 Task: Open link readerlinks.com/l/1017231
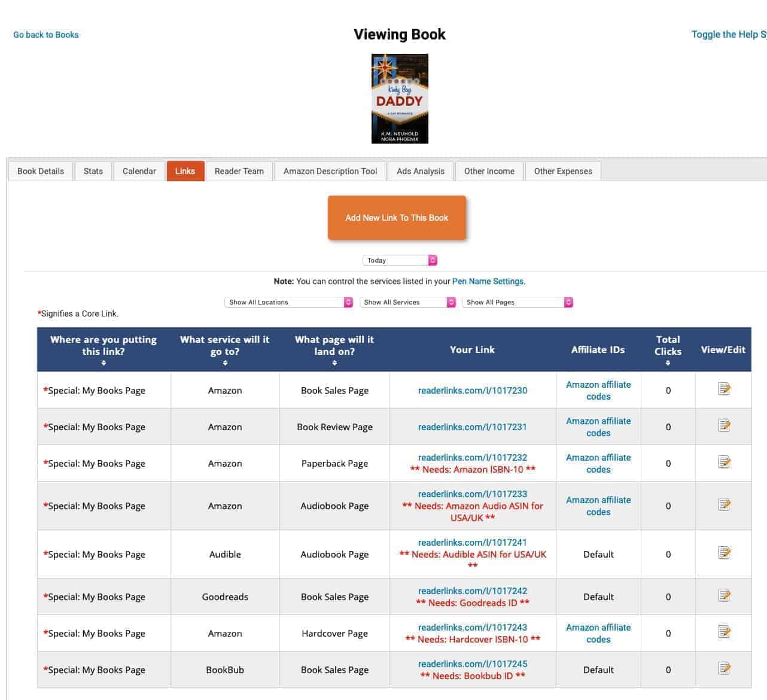(x=473, y=427)
